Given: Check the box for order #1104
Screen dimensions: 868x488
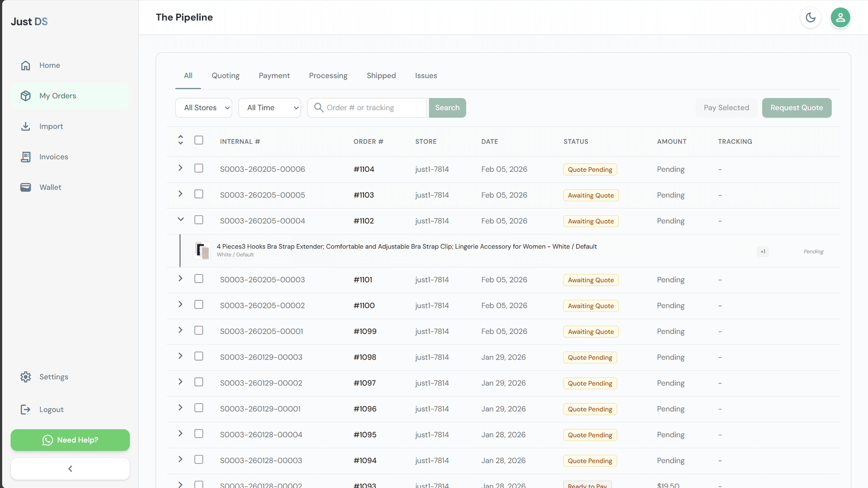Looking at the screenshot, I should (199, 168).
